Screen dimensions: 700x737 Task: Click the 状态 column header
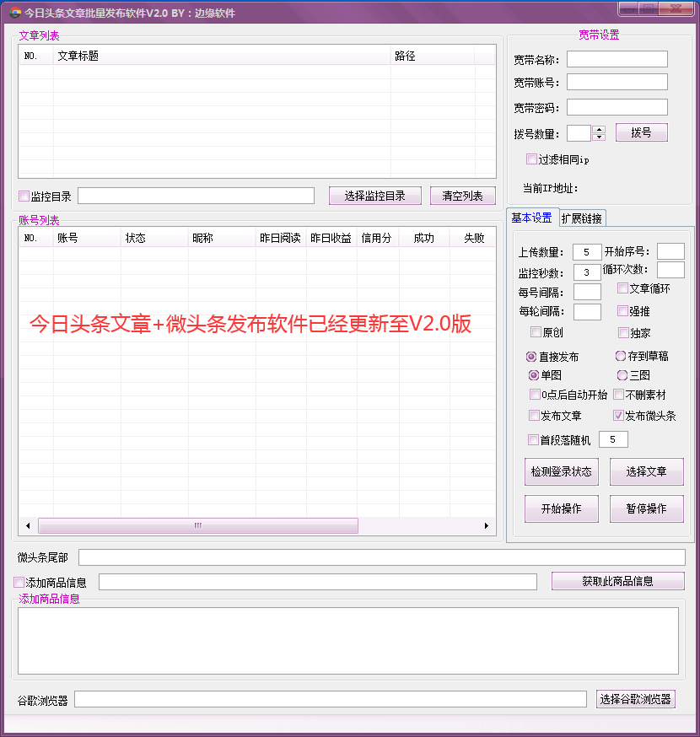[x=154, y=239]
